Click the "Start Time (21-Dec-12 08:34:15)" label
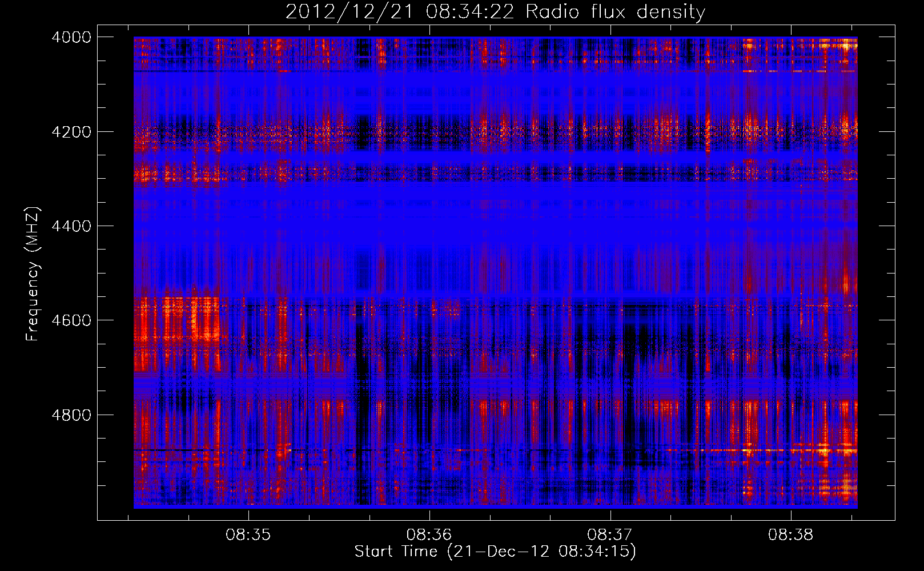Image resolution: width=924 pixels, height=571 pixels. (x=495, y=552)
